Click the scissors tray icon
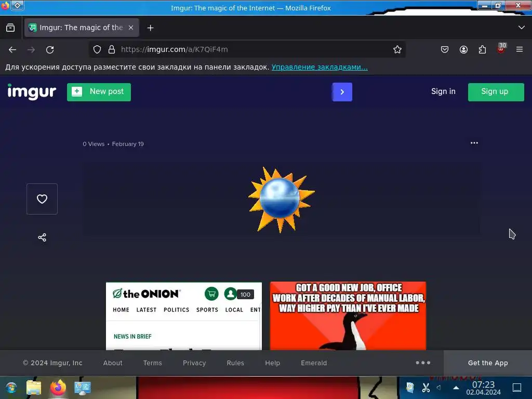This screenshot has width=532, height=399. [426, 388]
